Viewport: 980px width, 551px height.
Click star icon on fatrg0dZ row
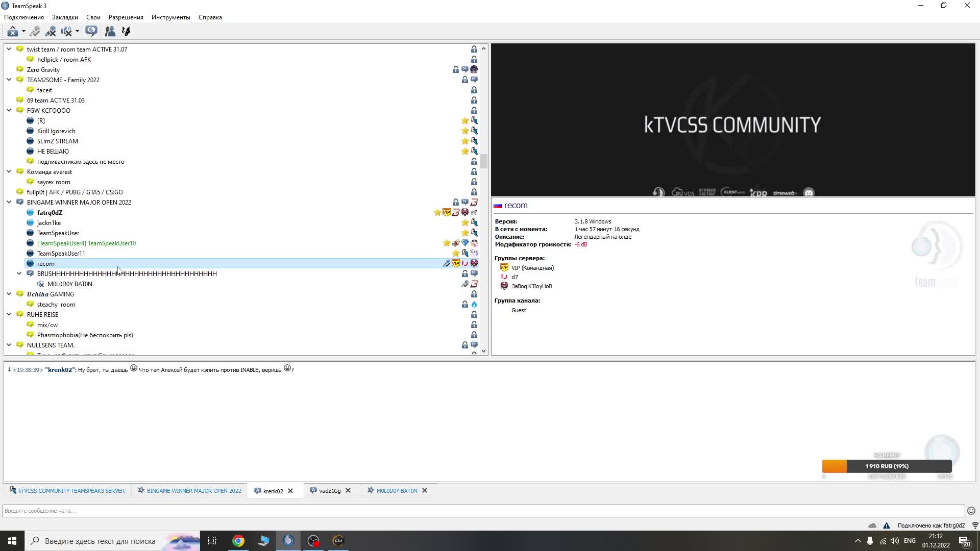tap(437, 213)
